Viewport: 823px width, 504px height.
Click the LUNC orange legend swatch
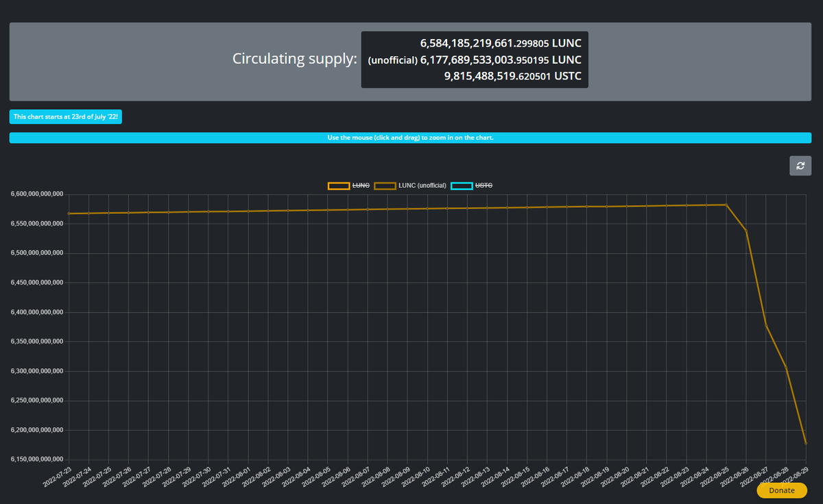(338, 185)
